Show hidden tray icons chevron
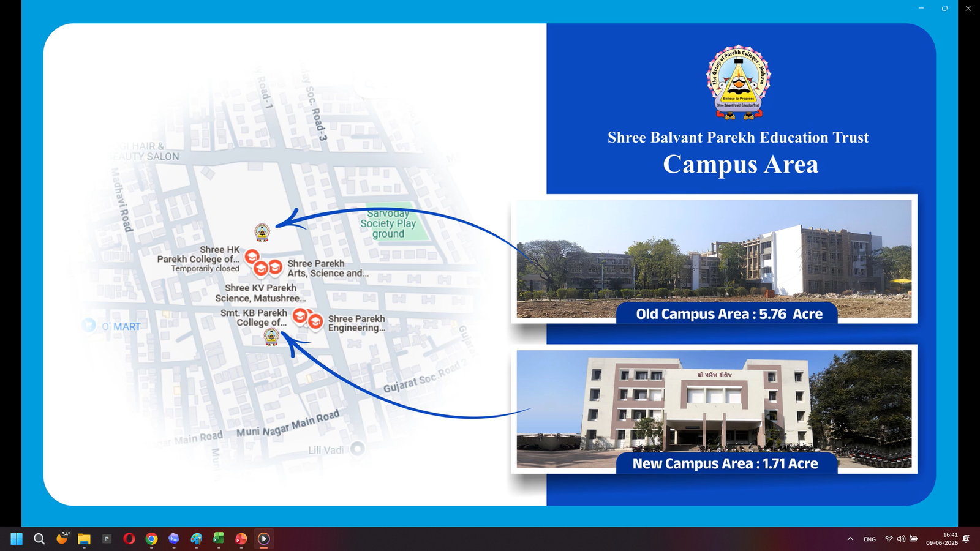The width and height of the screenshot is (980, 551). coord(850,539)
